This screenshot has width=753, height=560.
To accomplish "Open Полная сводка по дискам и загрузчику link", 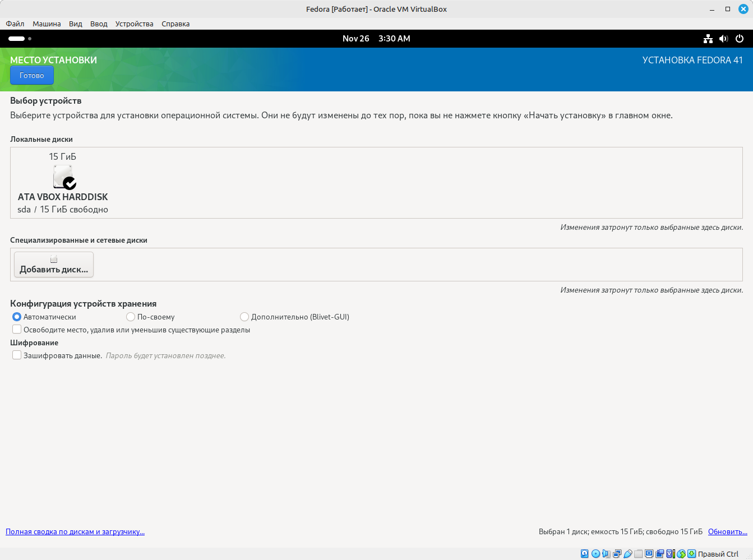I will click(75, 531).
